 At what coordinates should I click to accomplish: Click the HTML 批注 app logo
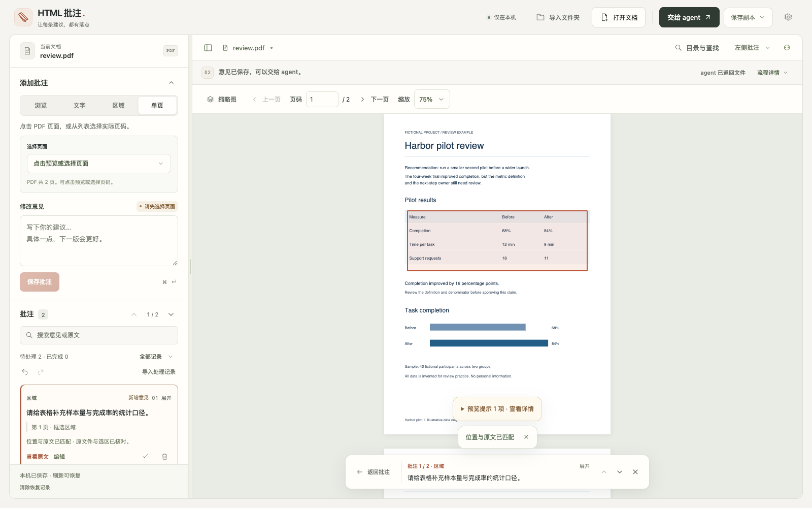click(x=23, y=17)
